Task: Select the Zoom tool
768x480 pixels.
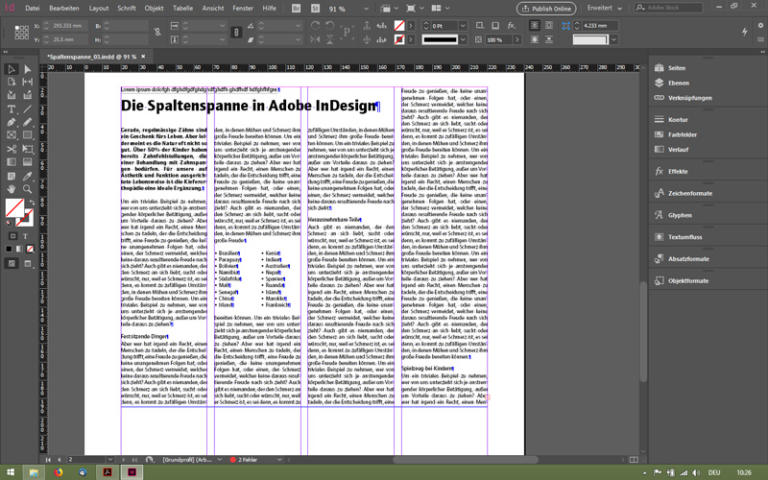Action: tap(27, 189)
